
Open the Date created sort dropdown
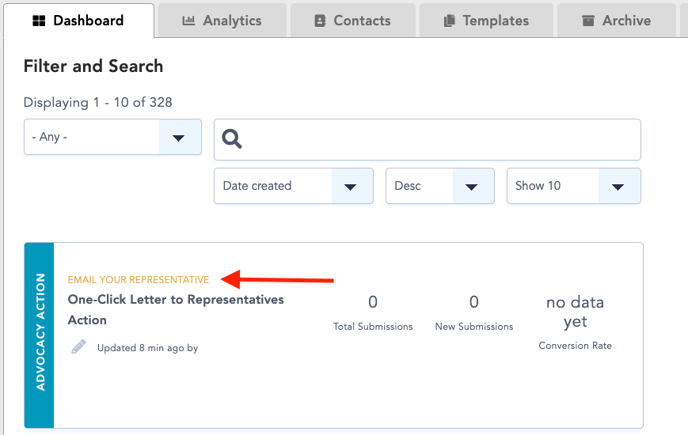294,186
